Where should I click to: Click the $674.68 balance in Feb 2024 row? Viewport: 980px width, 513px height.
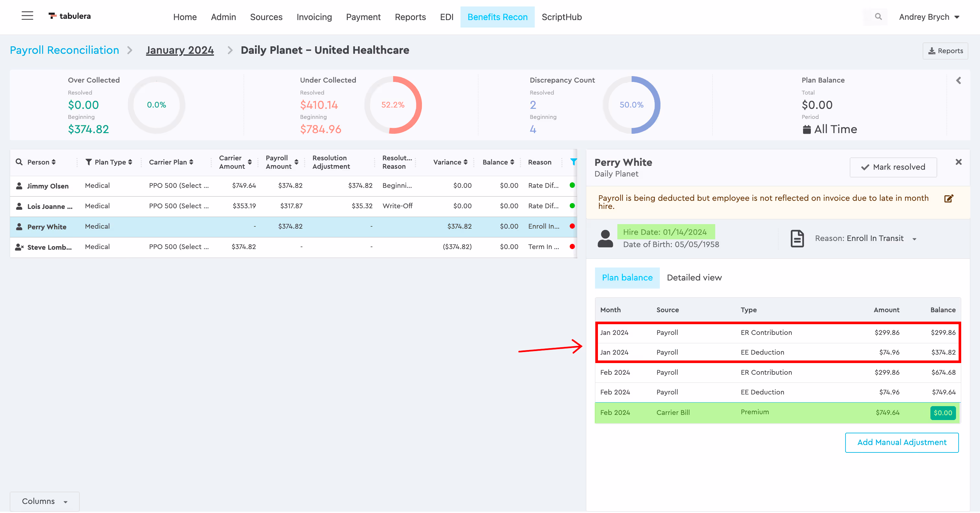tap(943, 372)
